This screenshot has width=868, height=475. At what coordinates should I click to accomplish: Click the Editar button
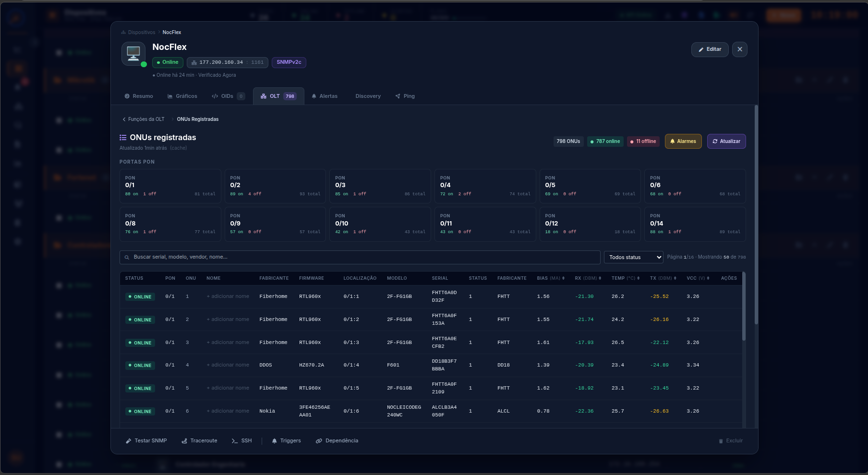710,49
